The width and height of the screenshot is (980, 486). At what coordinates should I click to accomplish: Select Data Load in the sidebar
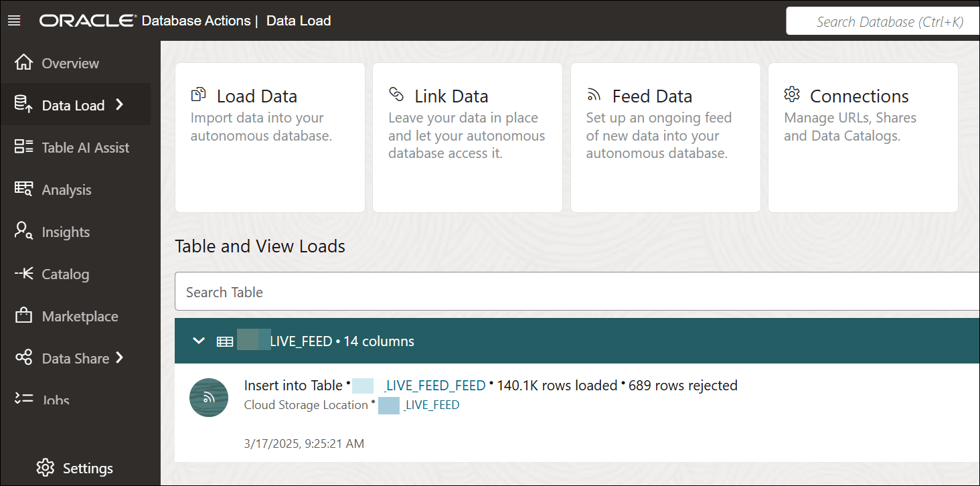tap(72, 104)
